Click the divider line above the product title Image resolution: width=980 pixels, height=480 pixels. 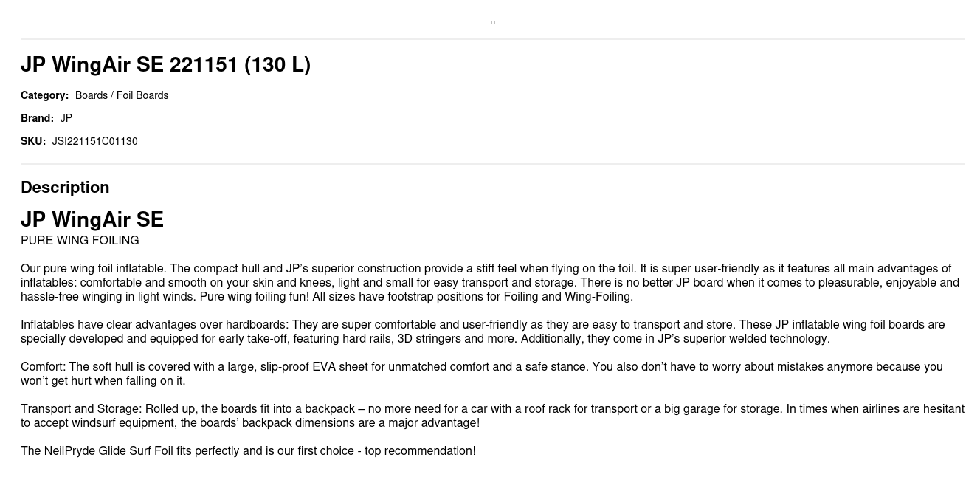493,39
